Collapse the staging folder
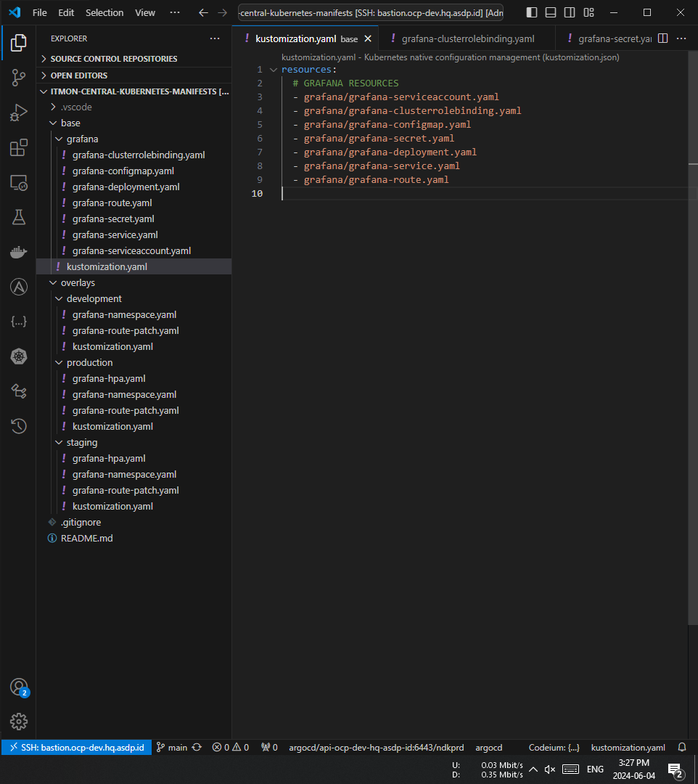698x784 pixels. (134, 443)
